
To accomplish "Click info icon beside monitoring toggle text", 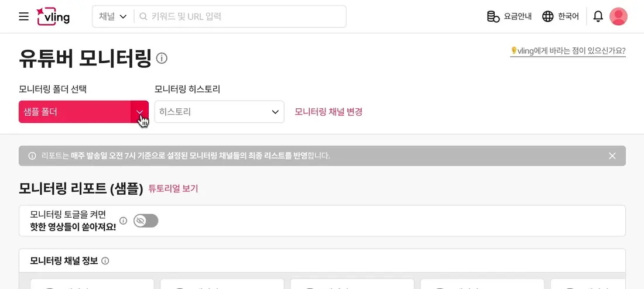I will pyautogui.click(x=123, y=221).
